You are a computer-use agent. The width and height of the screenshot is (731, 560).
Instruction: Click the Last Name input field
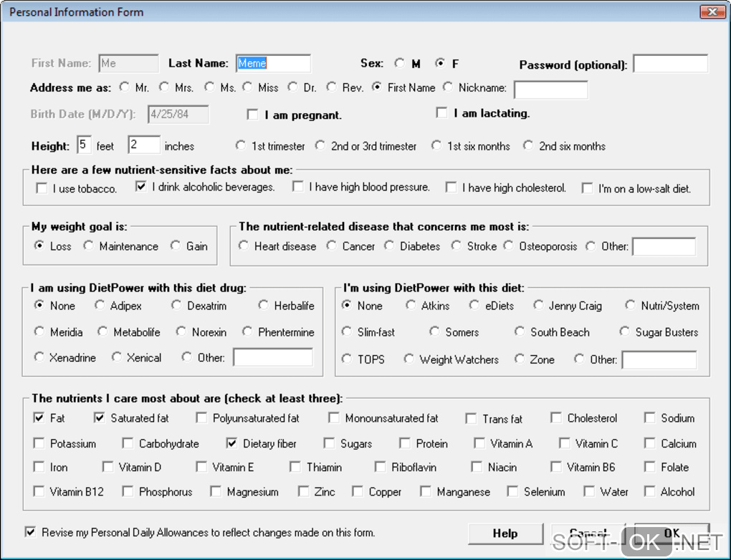[x=273, y=63]
